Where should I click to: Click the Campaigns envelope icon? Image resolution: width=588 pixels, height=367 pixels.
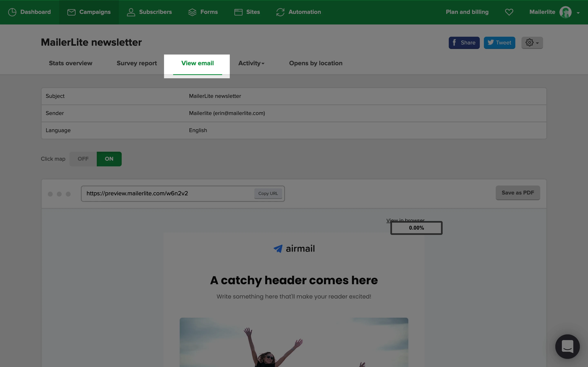click(71, 12)
